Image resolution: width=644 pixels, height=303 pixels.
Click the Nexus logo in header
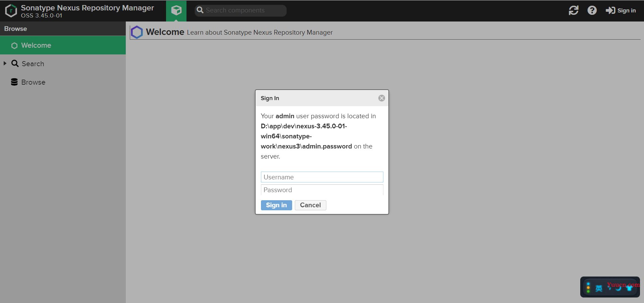point(11,11)
